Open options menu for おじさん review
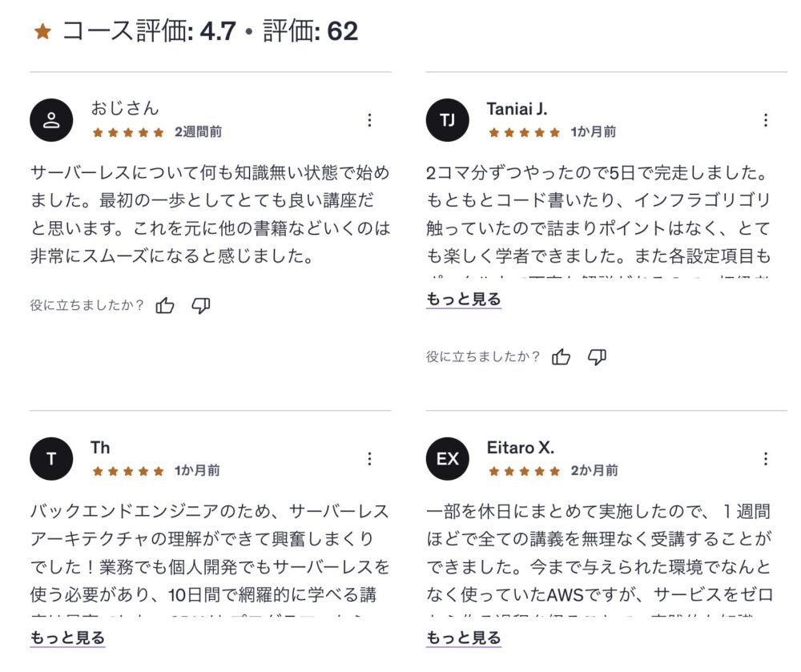Image resolution: width=801 pixels, height=672 pixels. (369, 120)
